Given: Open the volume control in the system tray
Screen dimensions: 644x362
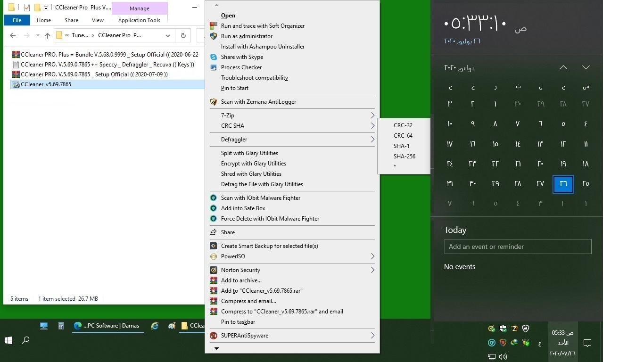Looking at the screenshot, I should coord(503,357).
